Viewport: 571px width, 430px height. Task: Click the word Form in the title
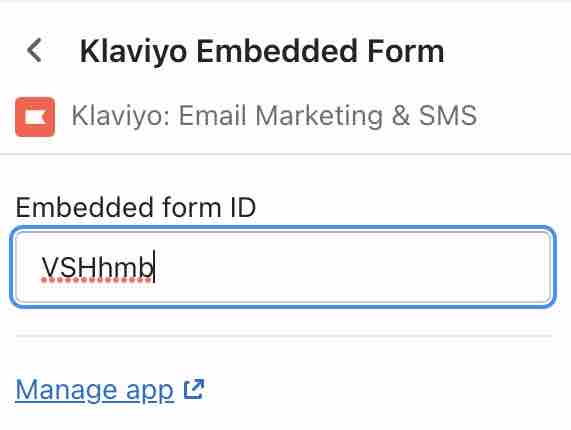406,51
